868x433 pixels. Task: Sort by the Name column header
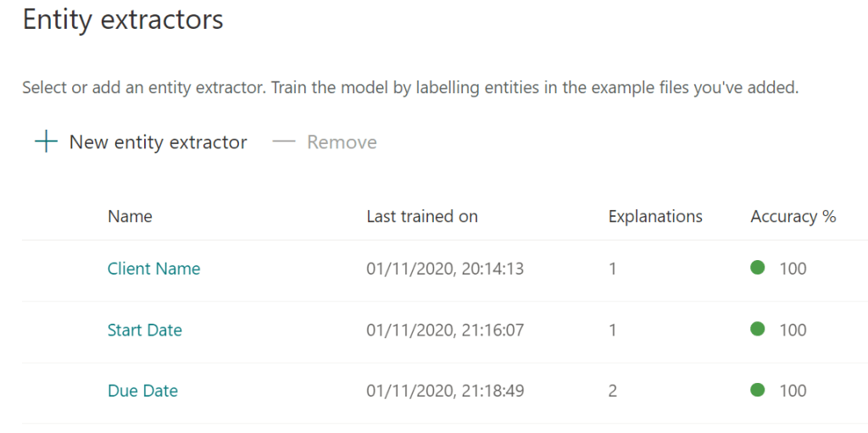click(130, 216)
